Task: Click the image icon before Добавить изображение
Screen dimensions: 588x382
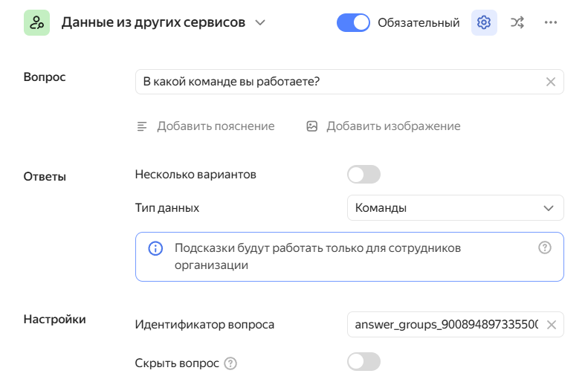Action: click(x=312, y=126)
